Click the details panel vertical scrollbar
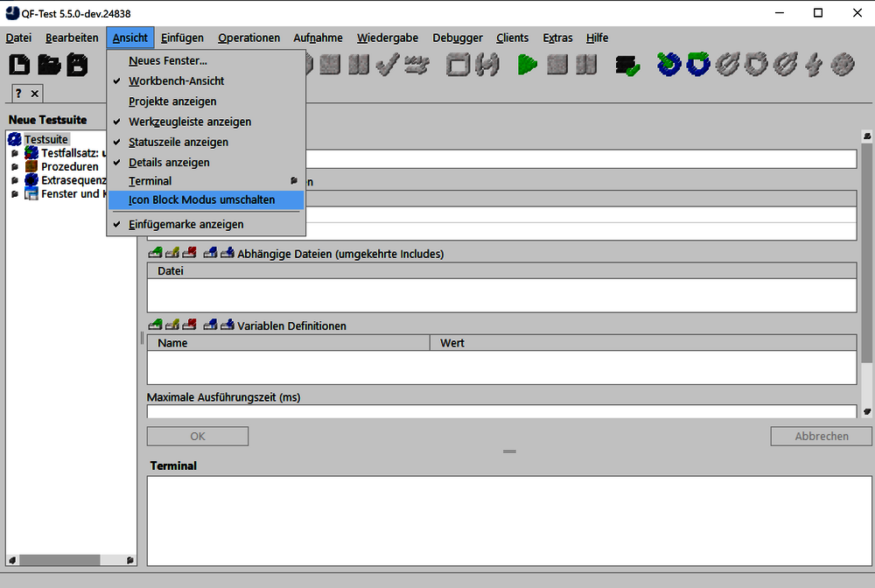 (867, 262)
